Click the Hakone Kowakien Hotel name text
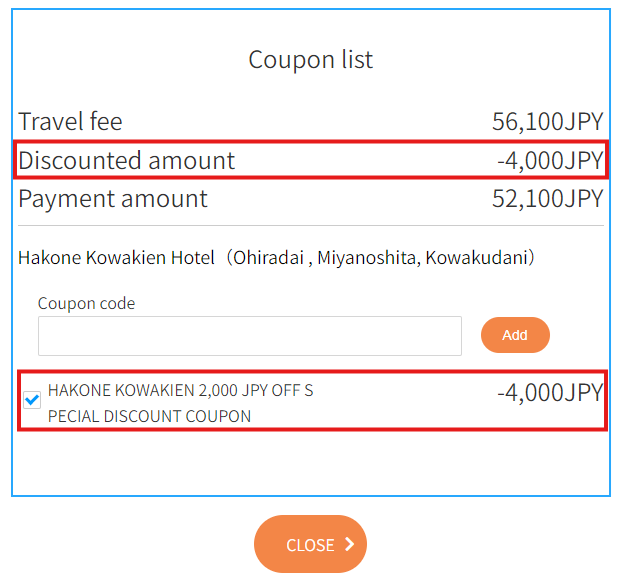Screen dimensions: 622x579 pos(116,258)
